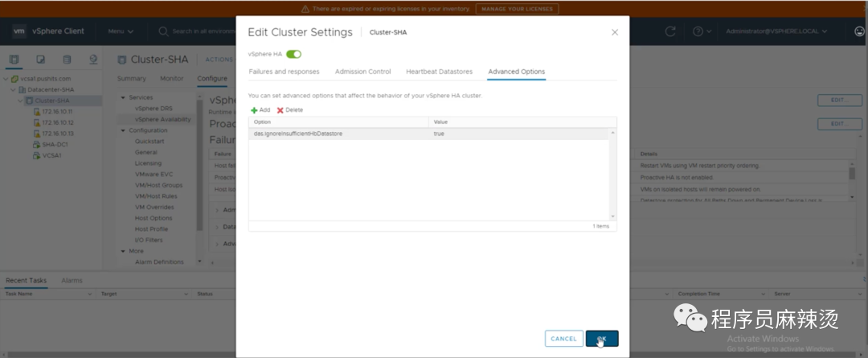Switch to Failures and responses tab
The height and width of the screenshot is (358, 868).
[x=284, y=72]
